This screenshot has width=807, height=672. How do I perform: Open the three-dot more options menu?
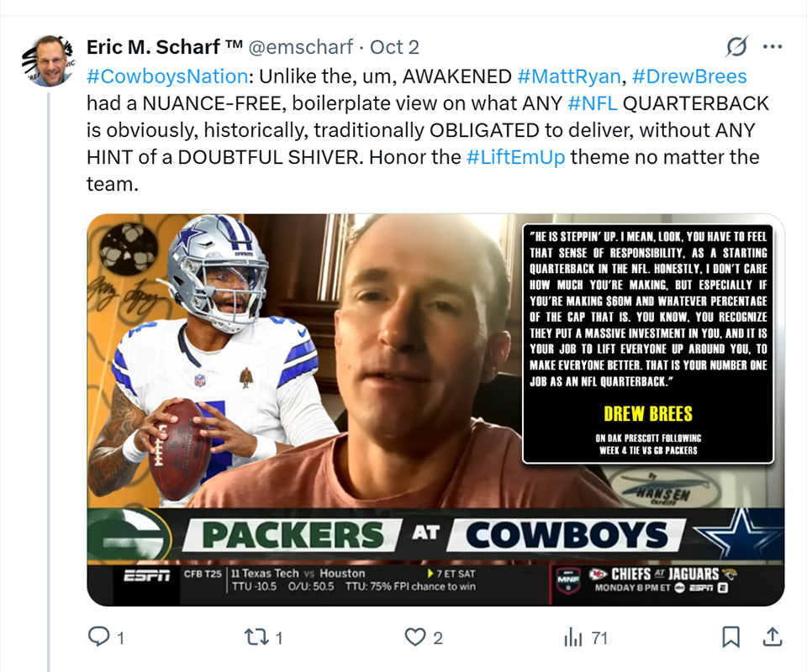(773, 47)
